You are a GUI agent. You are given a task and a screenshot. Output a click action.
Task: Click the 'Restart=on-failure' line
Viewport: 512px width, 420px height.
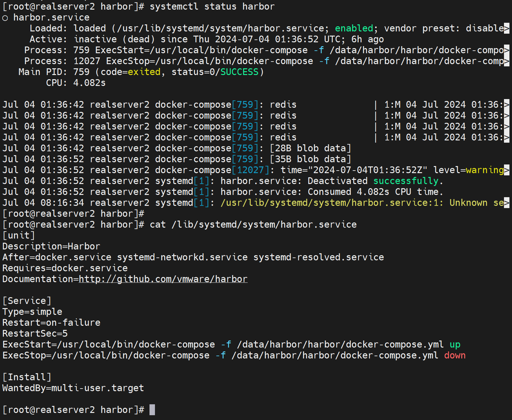point(51,323)
